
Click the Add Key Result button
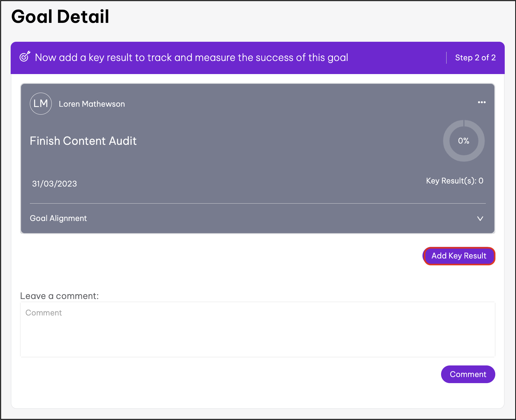[459, 256]
